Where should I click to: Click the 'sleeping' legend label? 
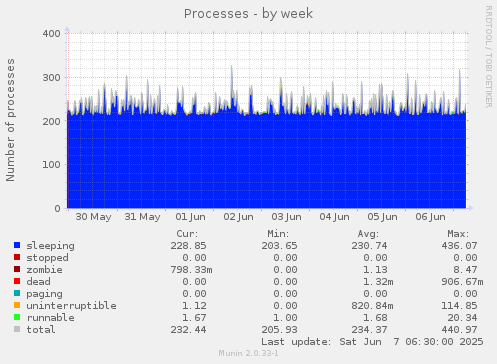[x=50, y=246]
